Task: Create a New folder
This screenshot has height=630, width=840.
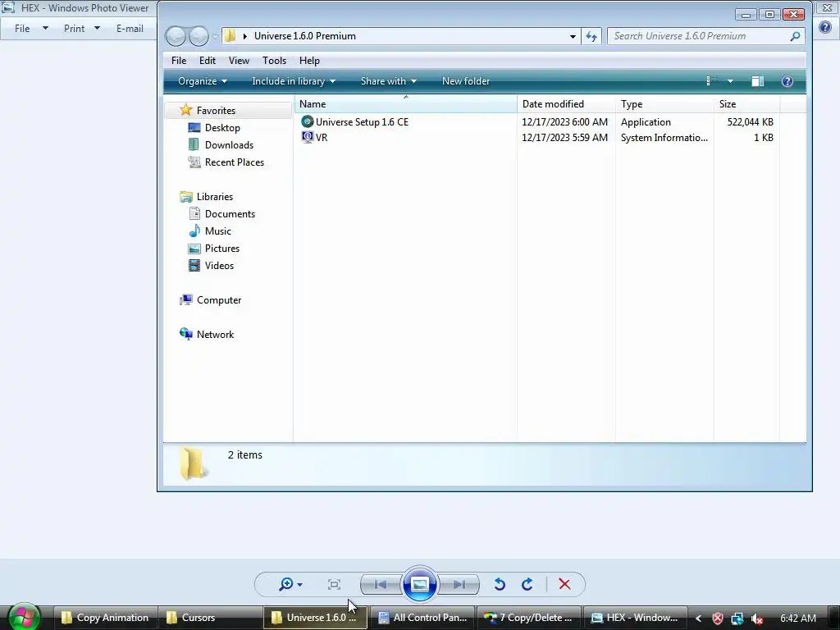Action: [x=466, y=81]
